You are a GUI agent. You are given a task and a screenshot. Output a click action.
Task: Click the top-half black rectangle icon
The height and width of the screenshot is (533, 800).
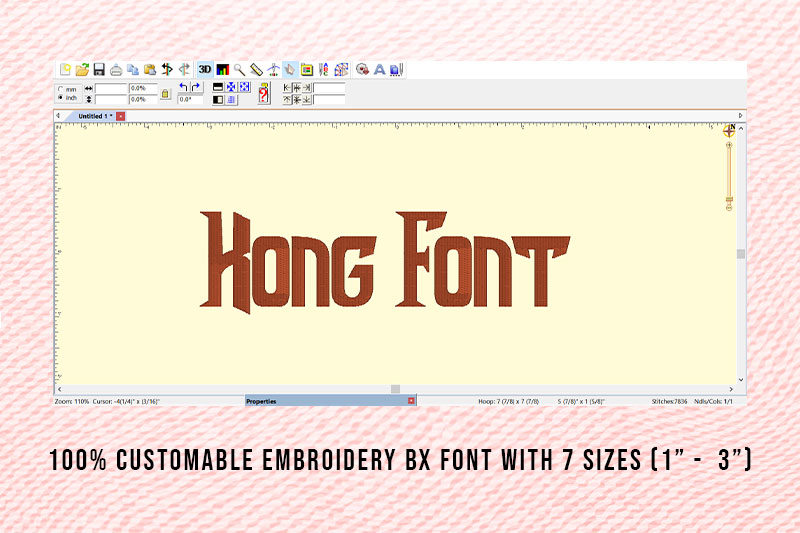(218, 87)
